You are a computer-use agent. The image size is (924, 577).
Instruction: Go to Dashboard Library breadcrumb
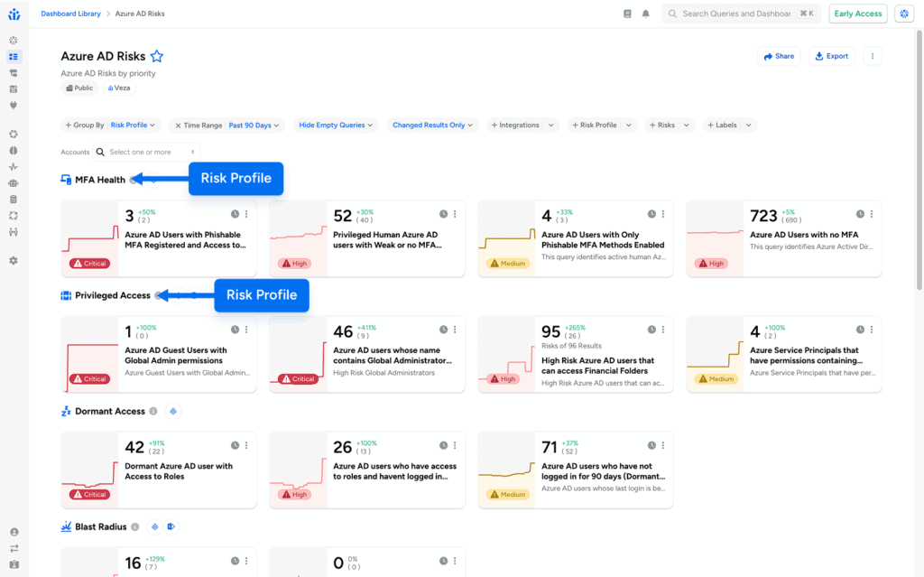pos(70,14)
